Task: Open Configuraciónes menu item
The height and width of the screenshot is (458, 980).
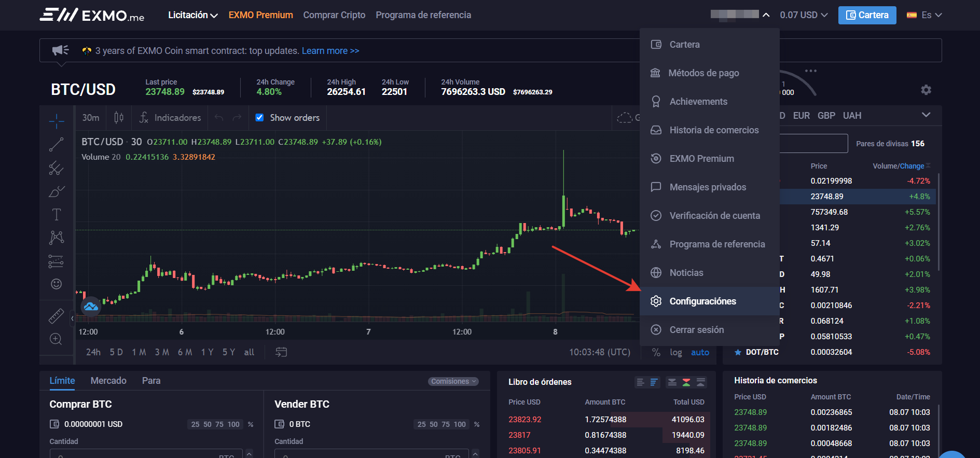Action: click(x=709, y=301)
